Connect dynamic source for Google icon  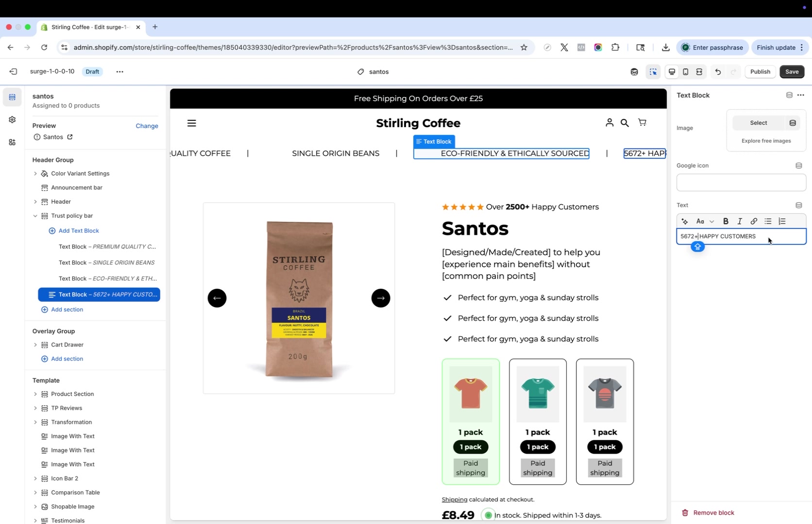799,165
